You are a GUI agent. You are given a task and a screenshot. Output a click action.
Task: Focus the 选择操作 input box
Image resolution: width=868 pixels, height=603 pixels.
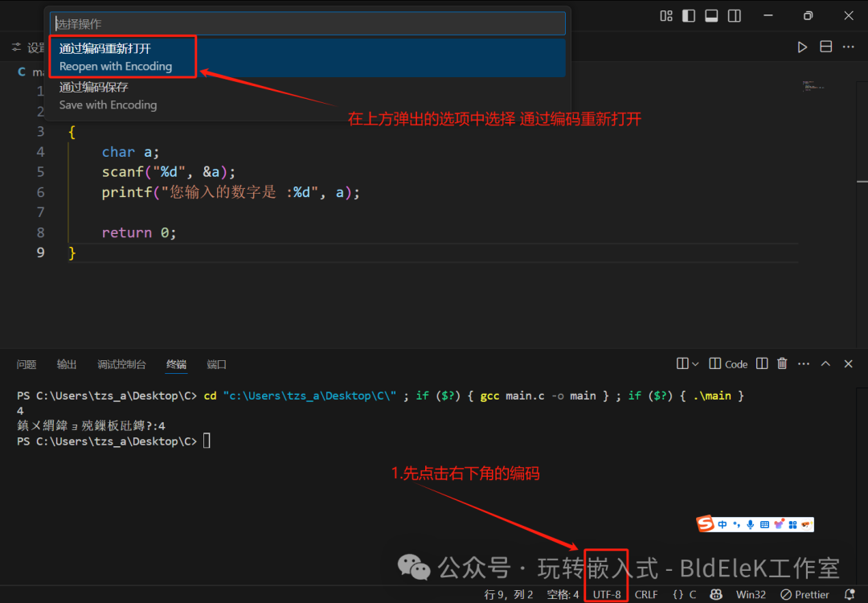pyautogui.click(x=308, y=23)
